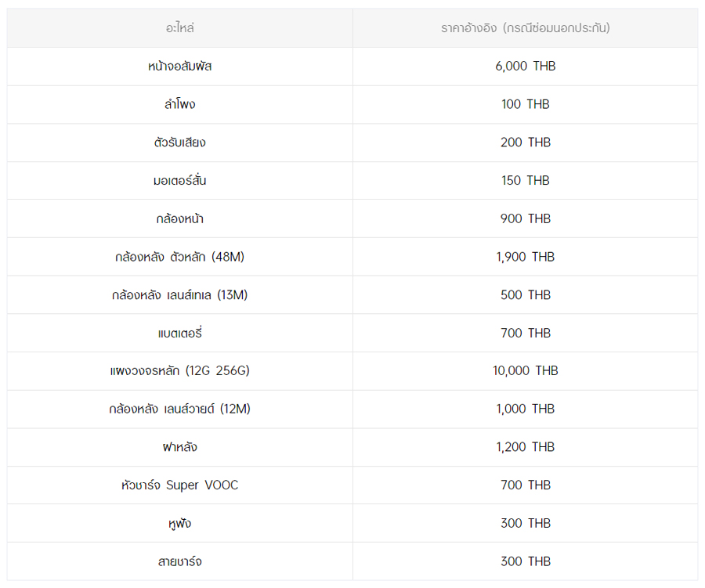705x588 pixels.
Task: Click the 1,900 THB price cell
Action: 525,257
